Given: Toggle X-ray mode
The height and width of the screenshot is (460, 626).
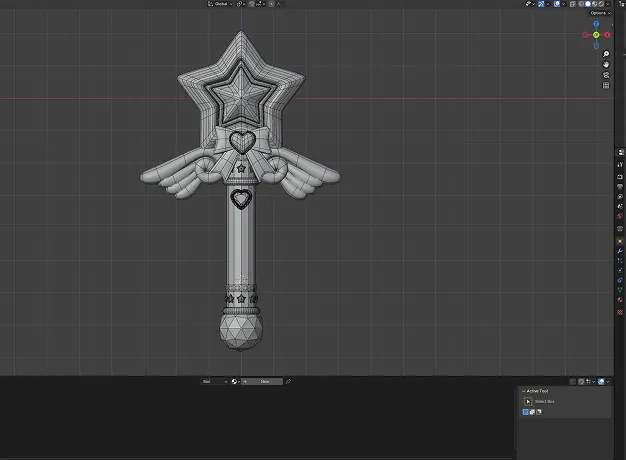Looking at the screenshot, I should (573, 4).
